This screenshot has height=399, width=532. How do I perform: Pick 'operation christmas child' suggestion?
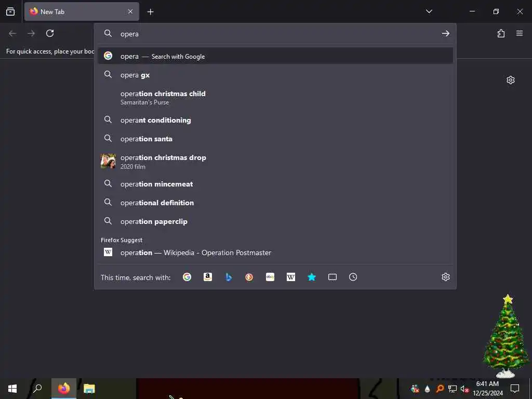(275, 97)
